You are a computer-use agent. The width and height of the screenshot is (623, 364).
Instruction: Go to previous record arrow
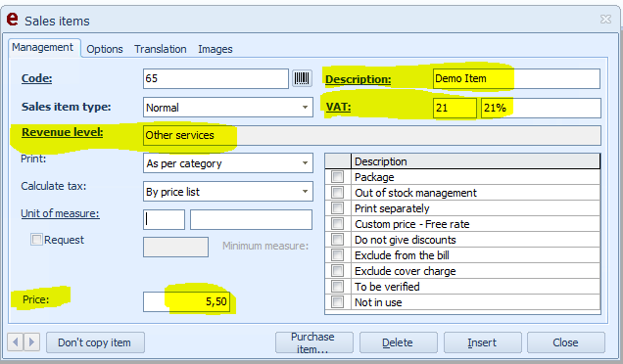click(x=16, y=342)
